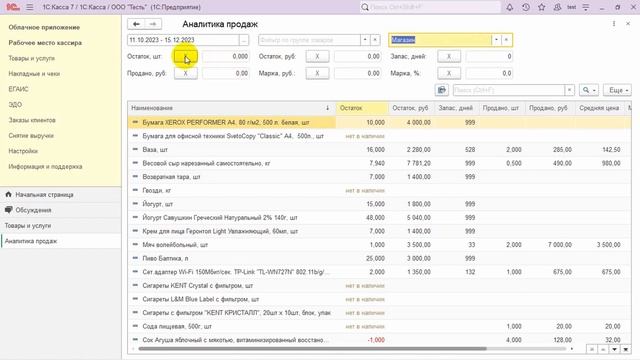Open Настройки section
The image size is (640, 360).
coord(23,151)
